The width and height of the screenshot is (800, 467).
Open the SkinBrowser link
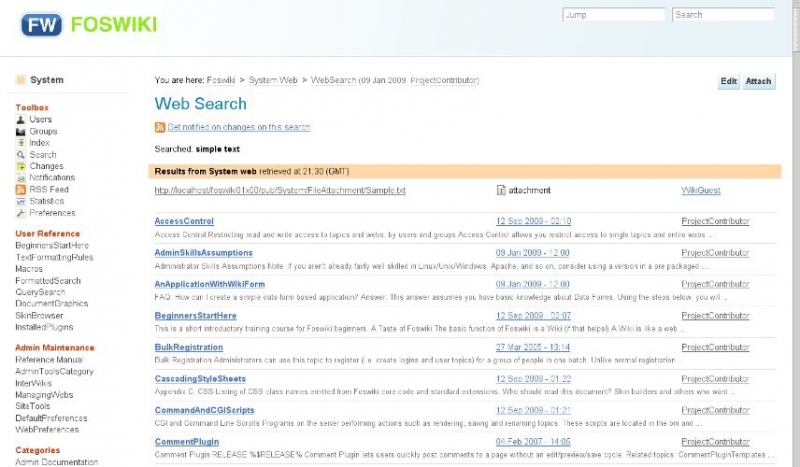(x=39, y=315)
